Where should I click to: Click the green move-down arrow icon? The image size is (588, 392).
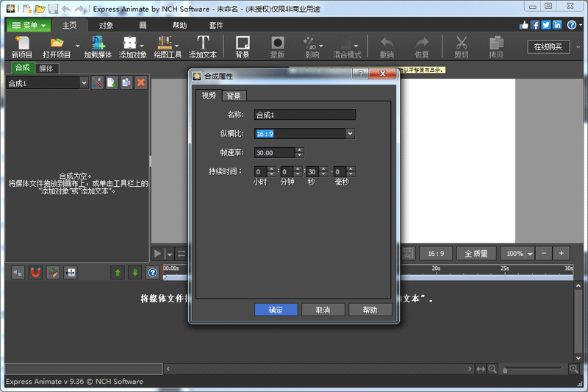tap(135, 272)
